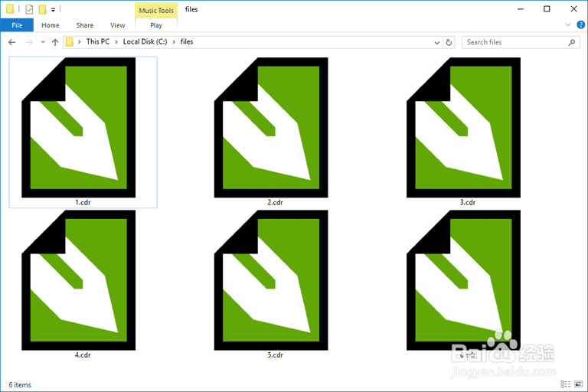
Task: Open the Play tab
Action: (x=156, y=25)
